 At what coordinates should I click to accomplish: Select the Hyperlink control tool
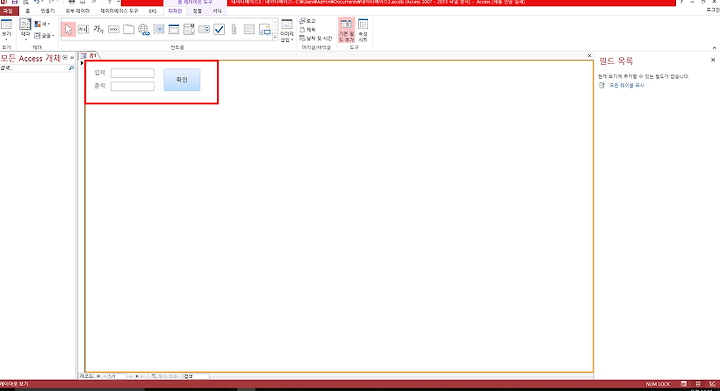point(144,29)
